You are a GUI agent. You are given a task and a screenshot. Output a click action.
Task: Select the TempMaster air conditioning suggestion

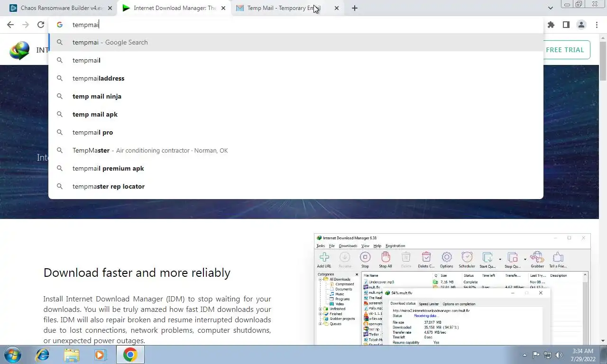(296, 150)
